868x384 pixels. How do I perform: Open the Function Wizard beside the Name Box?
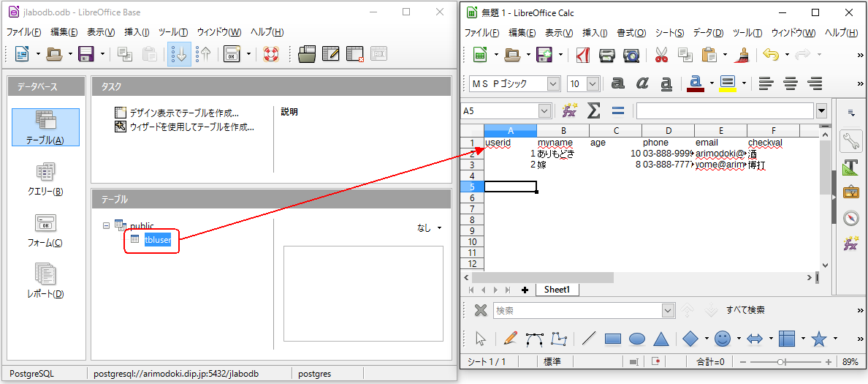pyautogui.click(x=570, y=111)
